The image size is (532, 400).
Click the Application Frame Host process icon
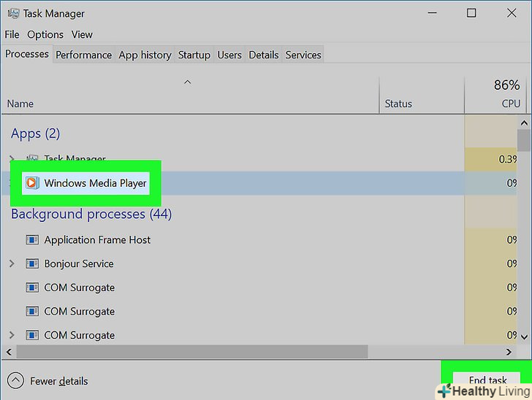tap(32, 240)
